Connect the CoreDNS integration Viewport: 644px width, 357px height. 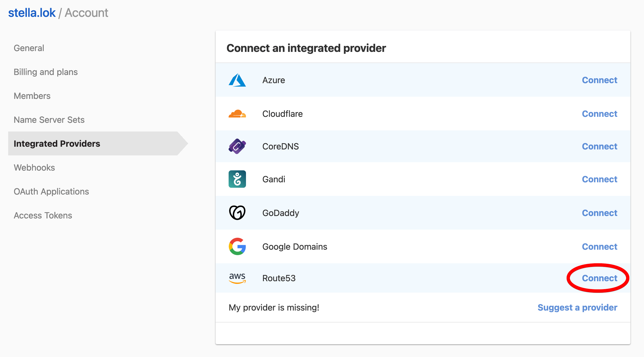pyautogui.click(x=599, y=146)
